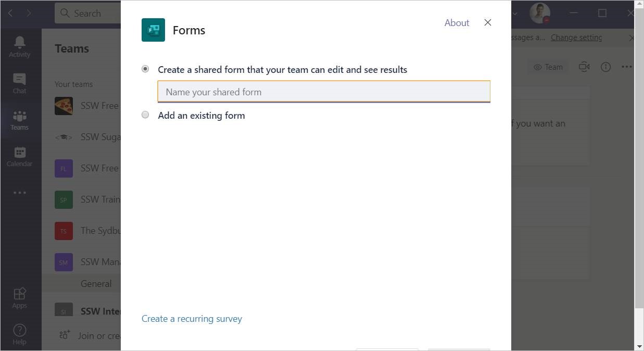The width and height of the screenshot is (644, 351).
Task: Toggle the Team visibility eye button
Action: click(548, 67)
